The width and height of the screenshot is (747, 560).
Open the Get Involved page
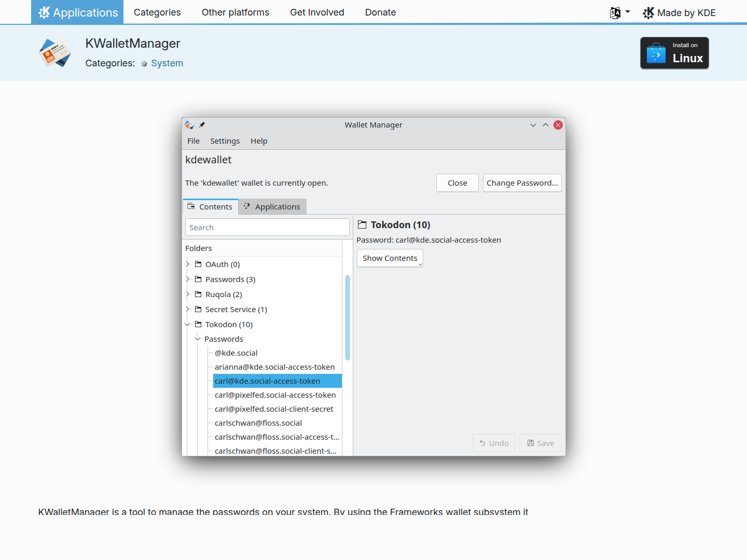pos(317,12)
